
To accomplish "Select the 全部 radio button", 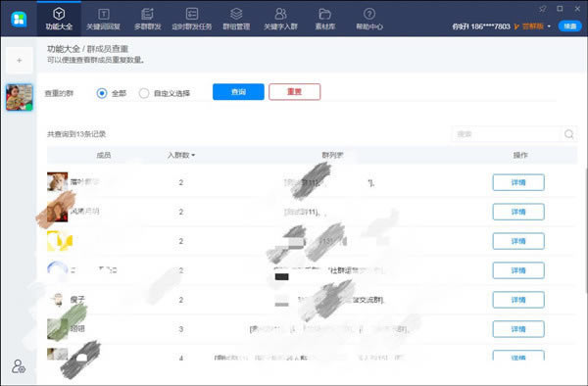I will pyautogui.click(x=102, y=93).
